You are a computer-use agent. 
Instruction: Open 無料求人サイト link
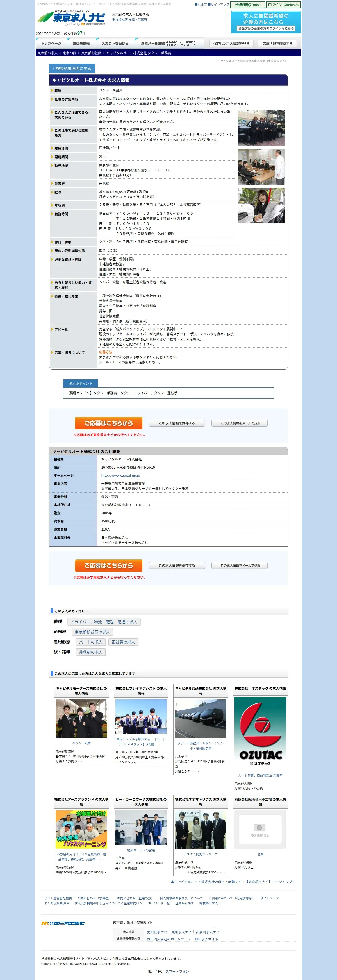206,939
